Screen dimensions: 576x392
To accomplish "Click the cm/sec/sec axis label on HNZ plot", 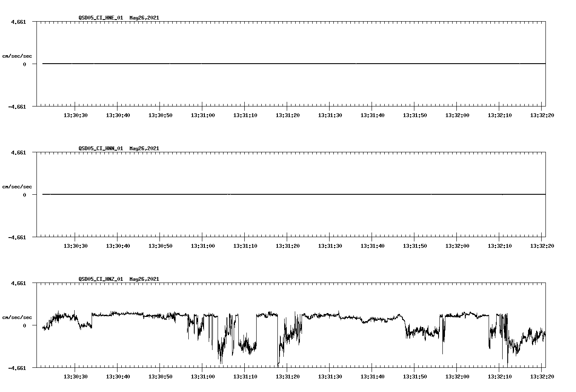I will click(x=17, y=316).
